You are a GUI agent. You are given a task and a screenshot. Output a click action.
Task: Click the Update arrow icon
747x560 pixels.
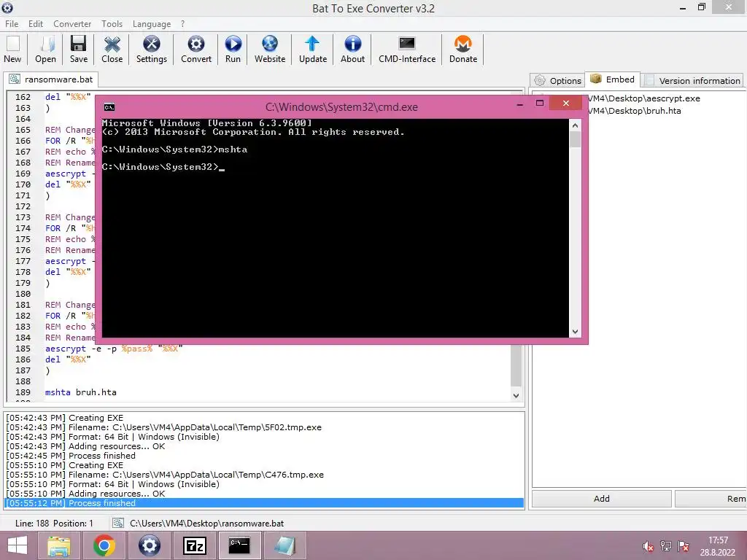click(x=312, y=50)
